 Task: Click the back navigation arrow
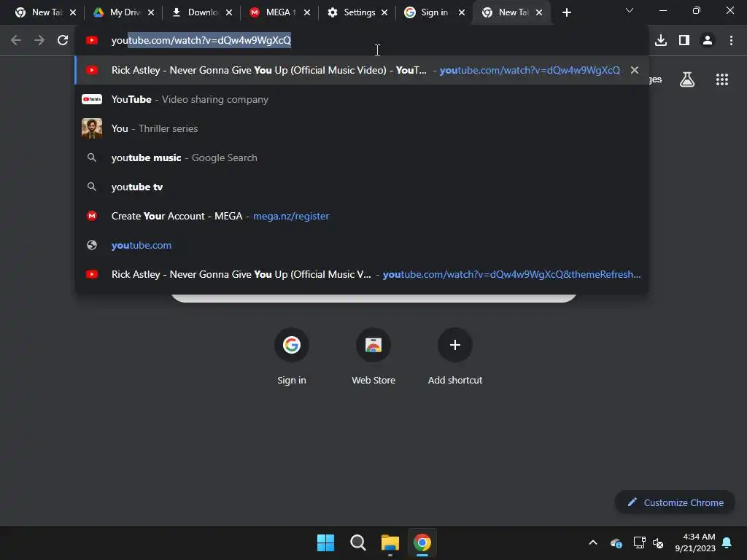click(16, 41)
